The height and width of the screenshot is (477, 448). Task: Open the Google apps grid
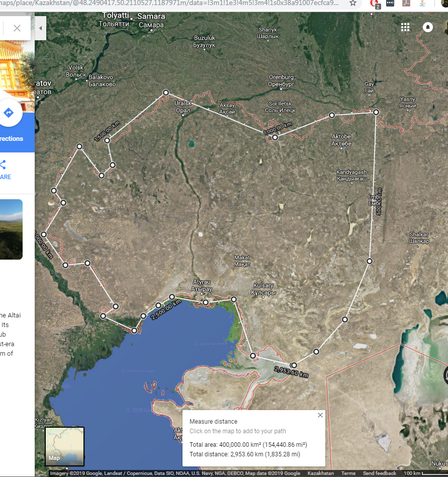coord(405,27)
